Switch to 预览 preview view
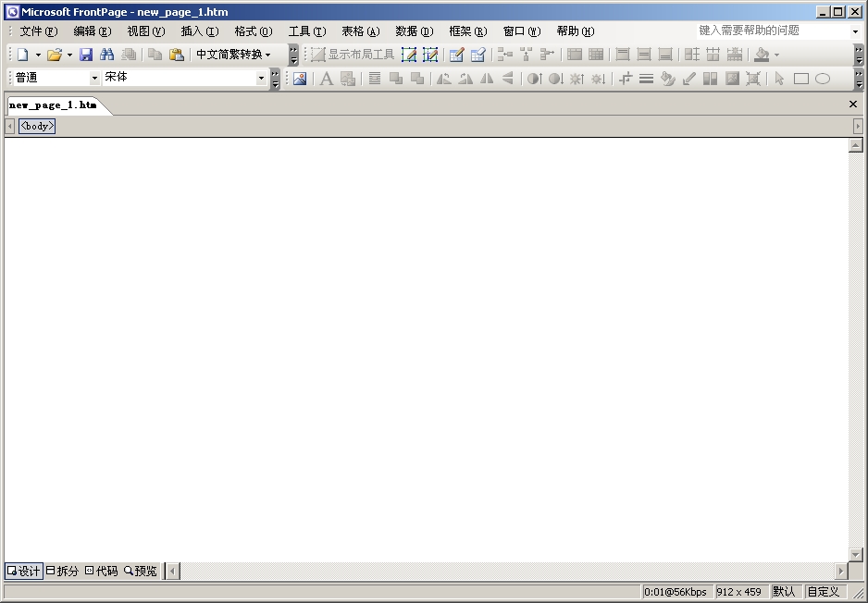The height and width of the screenshot is (603, 868). click(141, 571)
